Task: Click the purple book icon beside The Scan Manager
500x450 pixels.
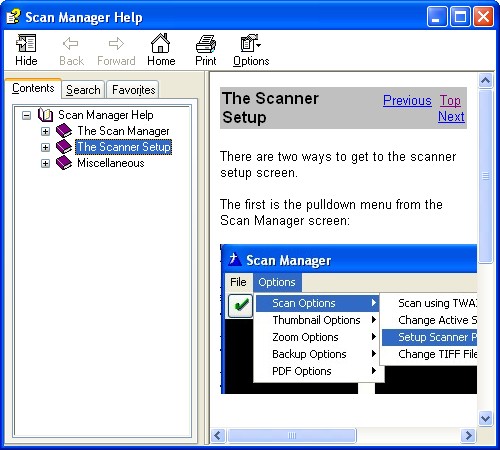Action: [x=64, y=131]
